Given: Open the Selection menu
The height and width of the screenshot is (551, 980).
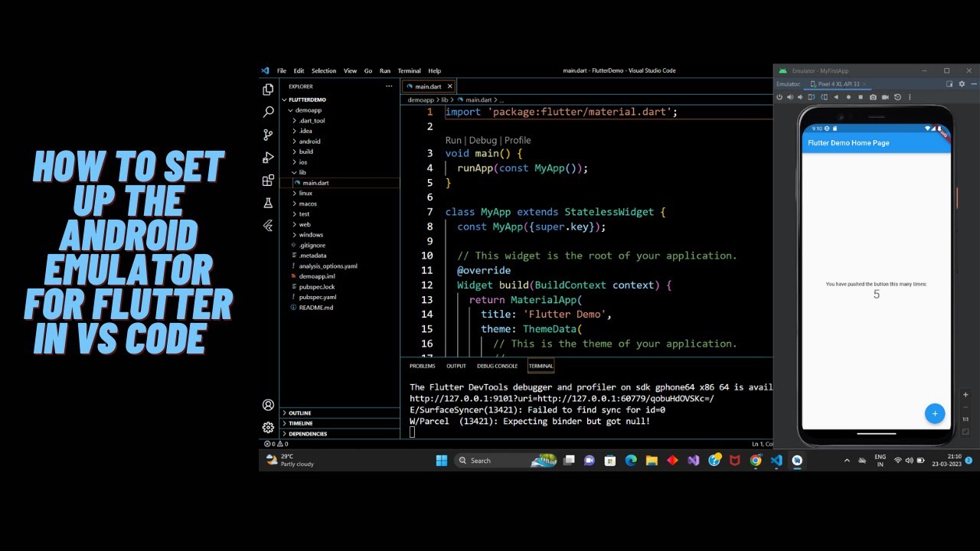Looking at the screenshot, I should 324,70.
